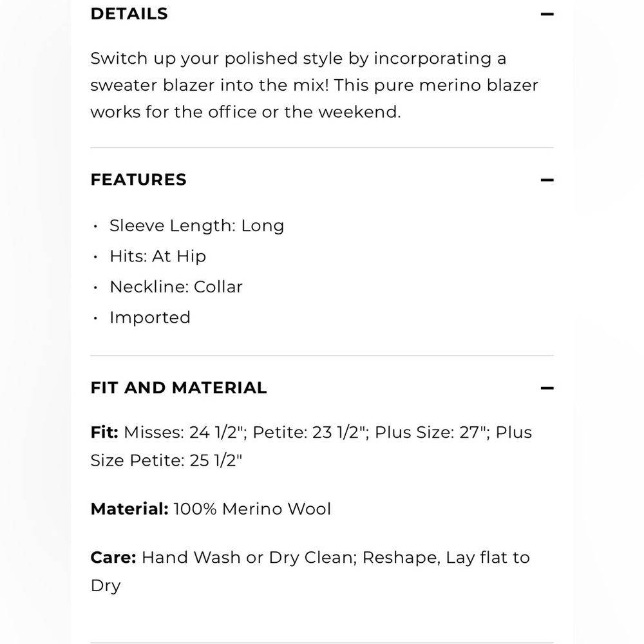Viewport: 644px width, 644px height.
Task: Click the sweater blazer description paragraph
Action: pos(314,85)
